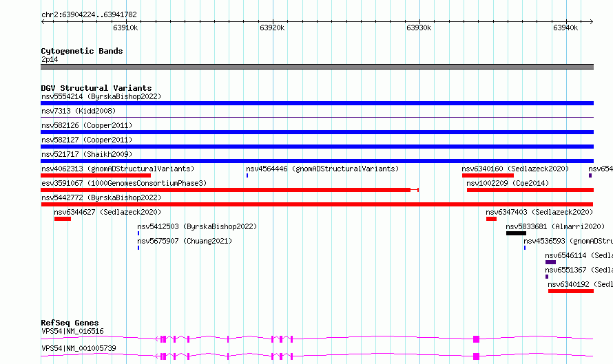Click the nsv5675907 (Chuang2021) label
Viewport: 613px width, 364px height.
185,241
